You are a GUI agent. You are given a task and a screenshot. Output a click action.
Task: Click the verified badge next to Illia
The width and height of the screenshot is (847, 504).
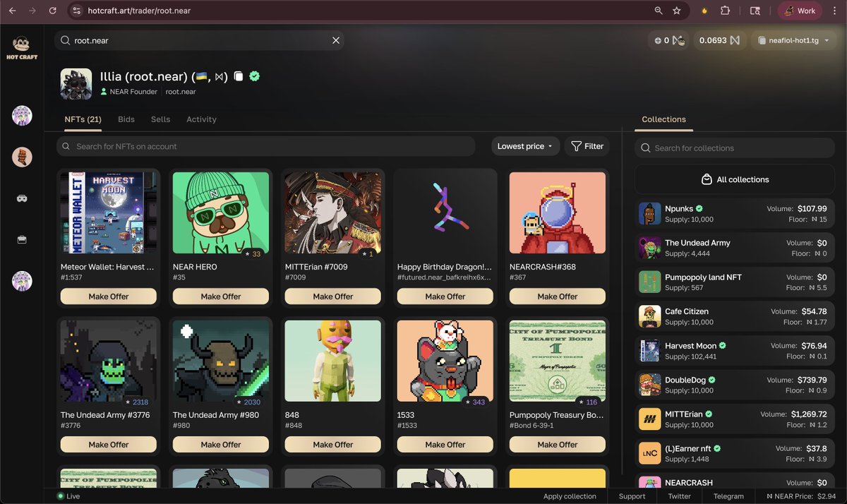(255, 76)
